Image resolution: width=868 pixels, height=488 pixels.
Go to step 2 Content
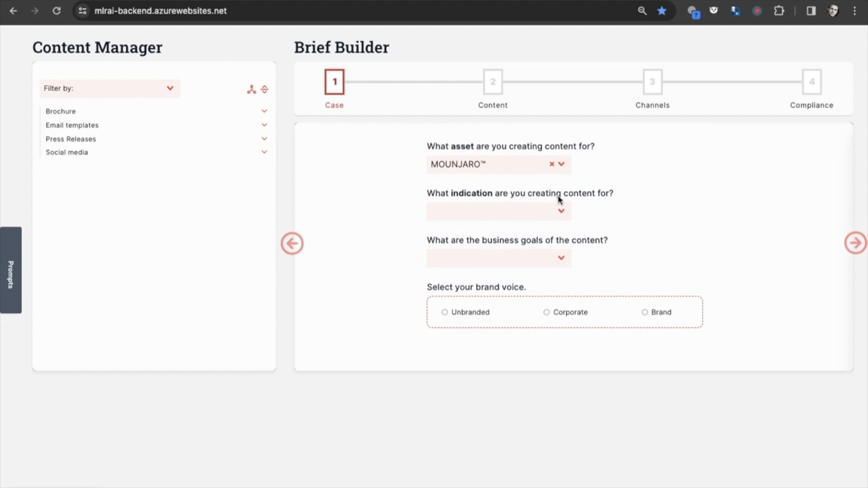[493, 82]
